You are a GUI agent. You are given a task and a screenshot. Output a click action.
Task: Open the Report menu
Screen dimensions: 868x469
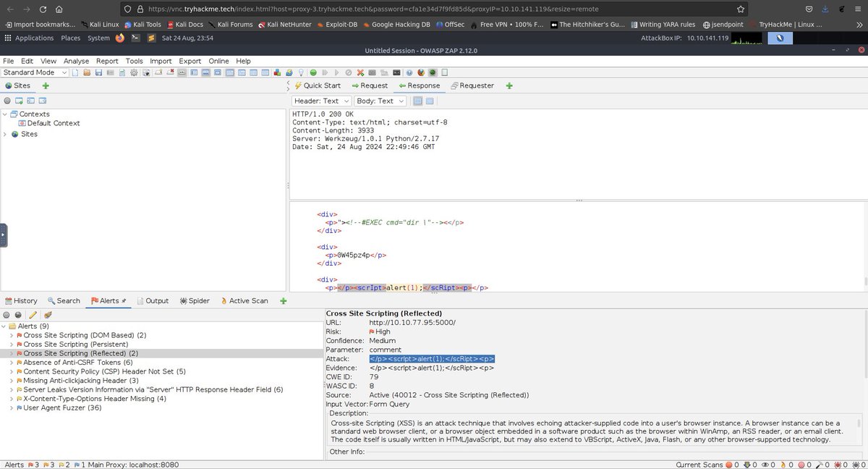107,62
